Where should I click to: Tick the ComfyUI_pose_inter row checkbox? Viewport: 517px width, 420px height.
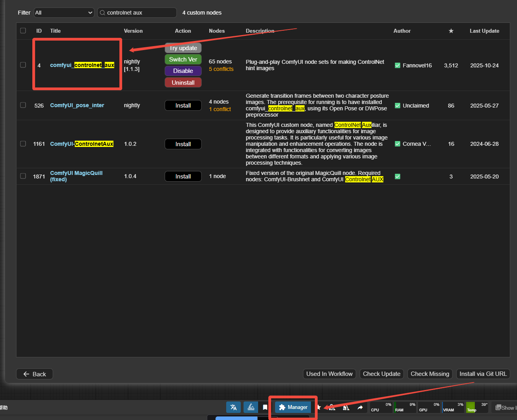[x=23, y=105]
